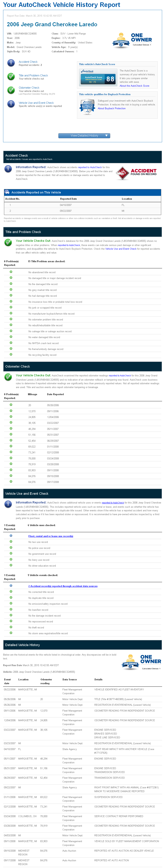Open Fleet, rental and/or lease use record(s) link
The height and width of the screenshot is (868, 165).
[51, 536]
